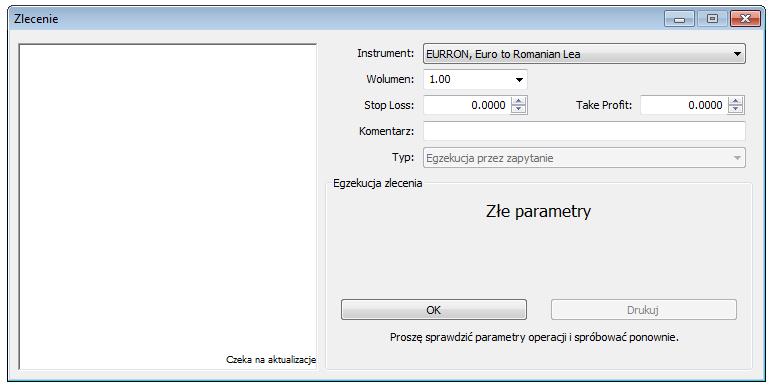Decrease Take Profit with down arrow
The height and width of the screenshot is (387, 771).
pos(735,109)
